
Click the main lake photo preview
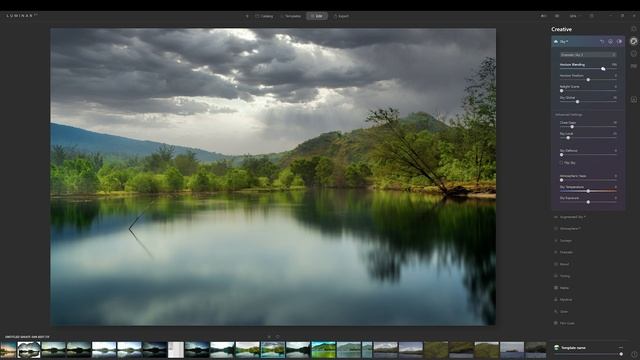pos(273,177)
